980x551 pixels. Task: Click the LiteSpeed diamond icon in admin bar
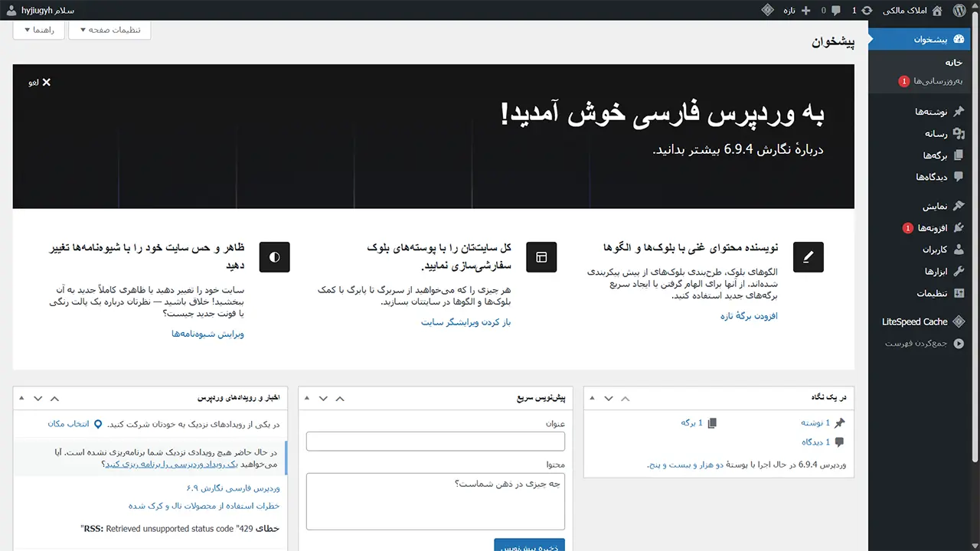pyautogui.click(x=767, y=10)
